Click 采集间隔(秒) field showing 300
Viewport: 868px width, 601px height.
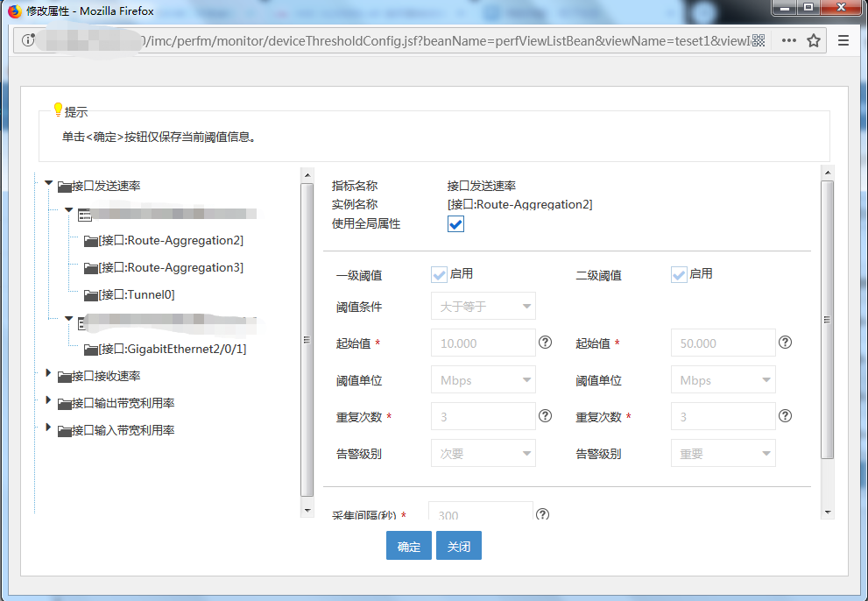481,511
